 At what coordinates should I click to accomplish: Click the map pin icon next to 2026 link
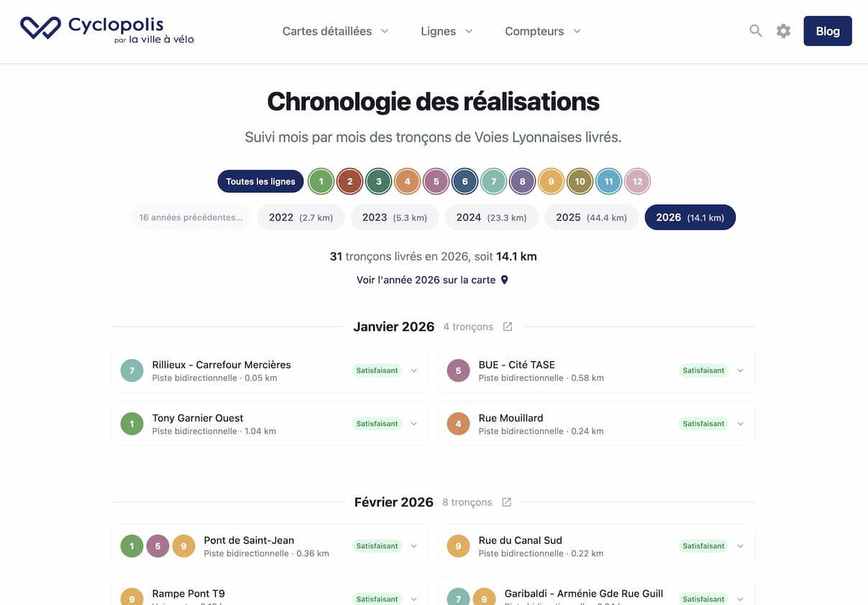(503, 279)
